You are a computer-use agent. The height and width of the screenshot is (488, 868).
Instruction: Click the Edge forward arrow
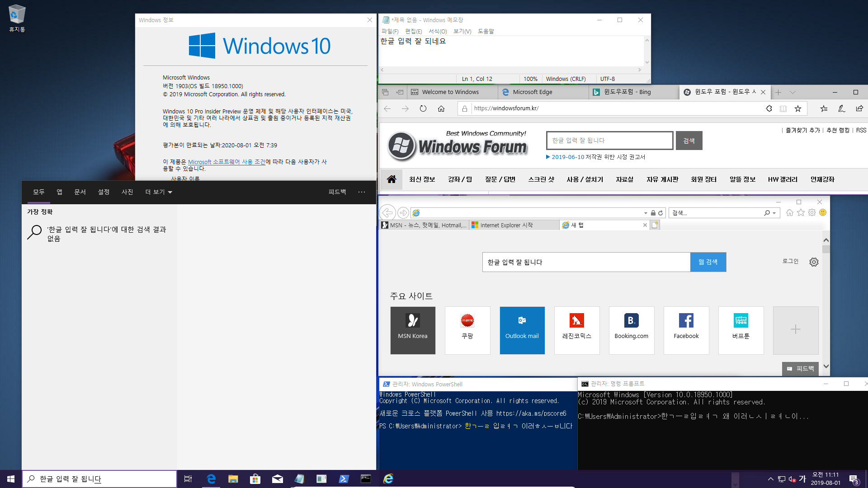(x=405, y=108)
